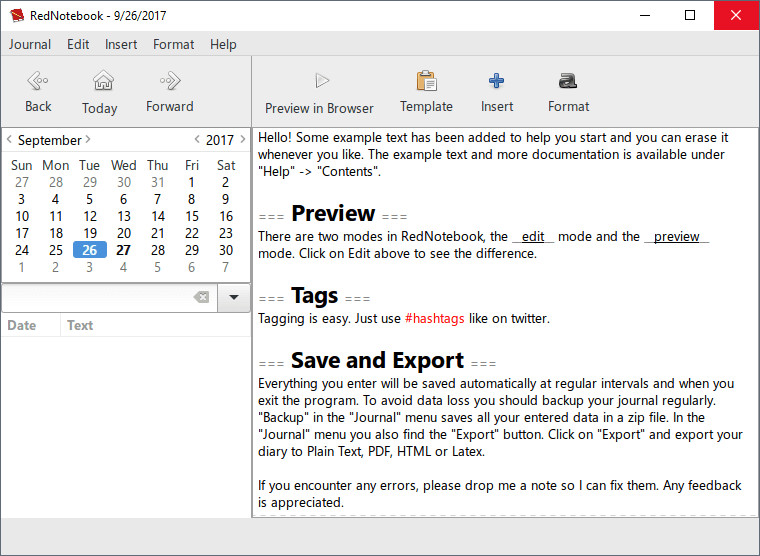Select September 27 in the calendar
Image resolution: width=760 pixels, height=556 pixels.
(123, 250)
